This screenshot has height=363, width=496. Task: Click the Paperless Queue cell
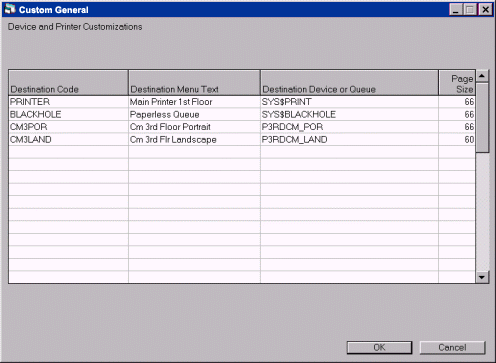coord(194,114)
